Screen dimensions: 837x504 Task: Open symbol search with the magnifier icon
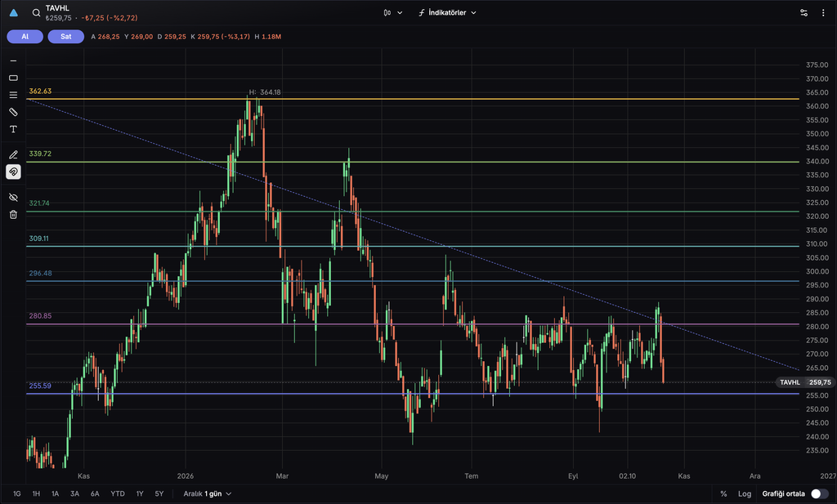36,13
